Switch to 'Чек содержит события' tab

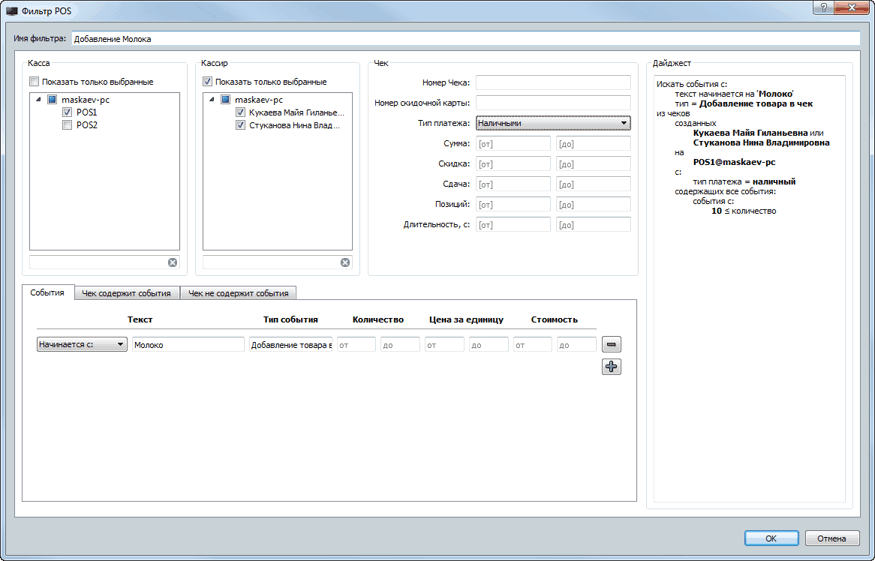126,293
